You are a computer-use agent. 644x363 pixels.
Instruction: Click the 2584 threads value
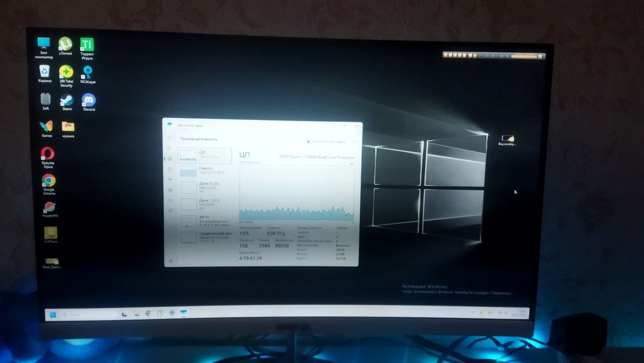[x=265, y=246]
